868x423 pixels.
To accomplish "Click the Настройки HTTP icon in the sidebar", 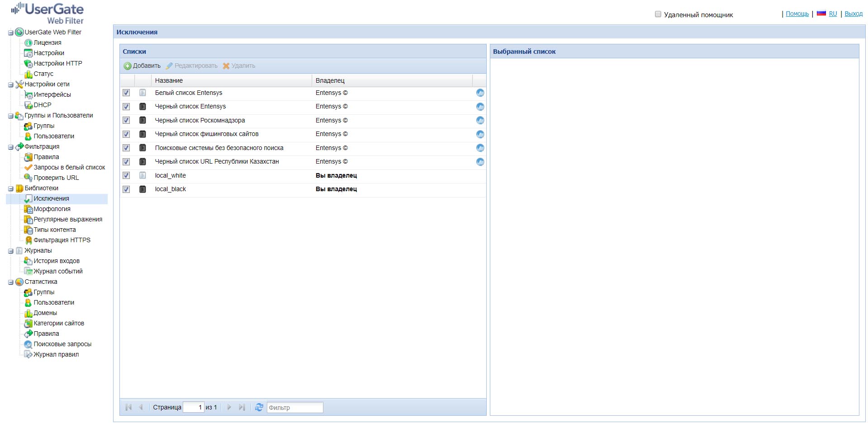I will [x=28, y=63].
